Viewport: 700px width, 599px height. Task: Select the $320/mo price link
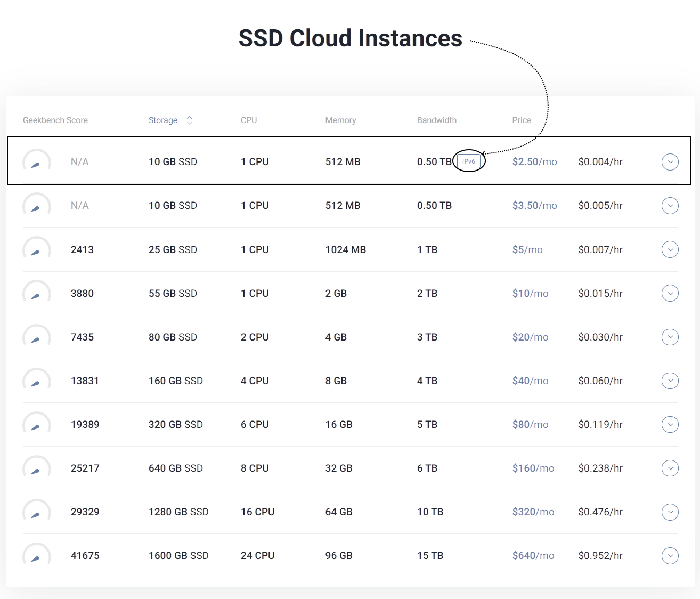pos(533,512)
